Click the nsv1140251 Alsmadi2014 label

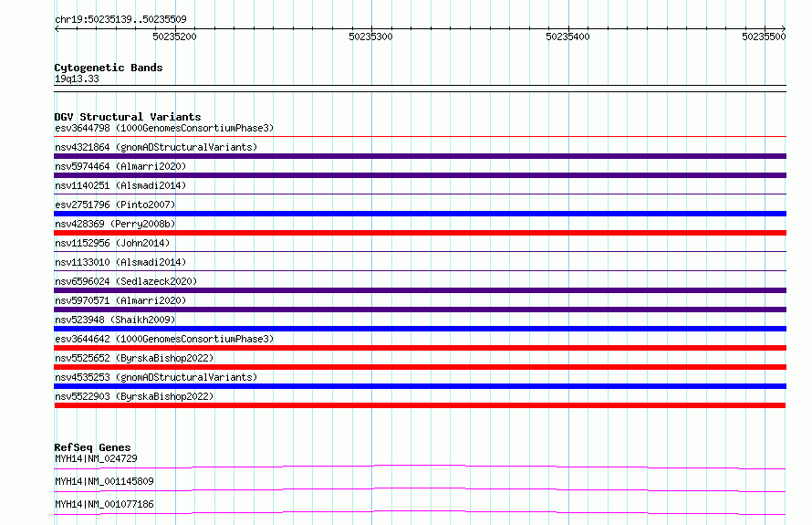[x=120, y=185]
